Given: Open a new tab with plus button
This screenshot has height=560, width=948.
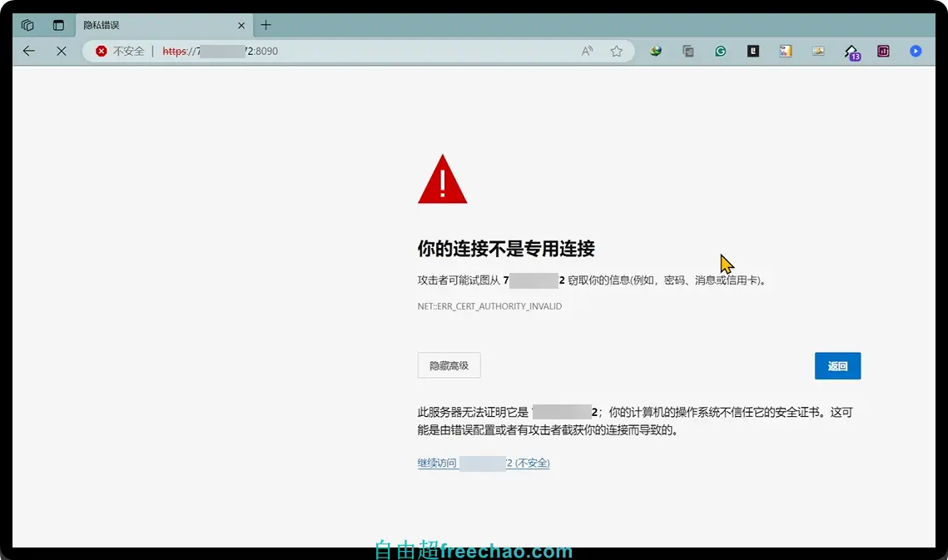Looking at the screenshot, I should coord(266,25).
